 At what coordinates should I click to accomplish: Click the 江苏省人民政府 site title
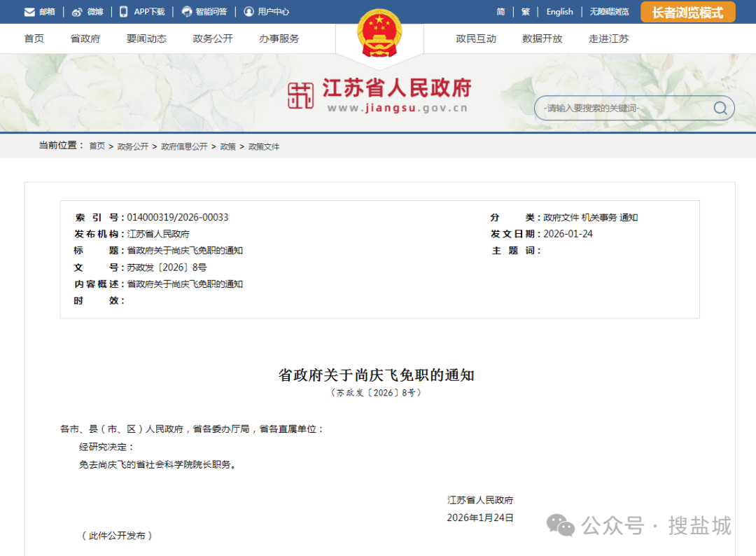coord(397,88)
